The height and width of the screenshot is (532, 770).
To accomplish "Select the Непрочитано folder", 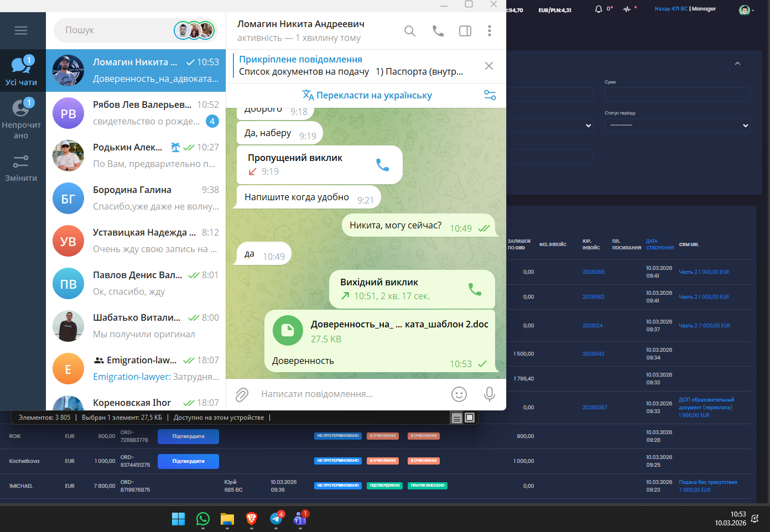I will coord(21,118).
